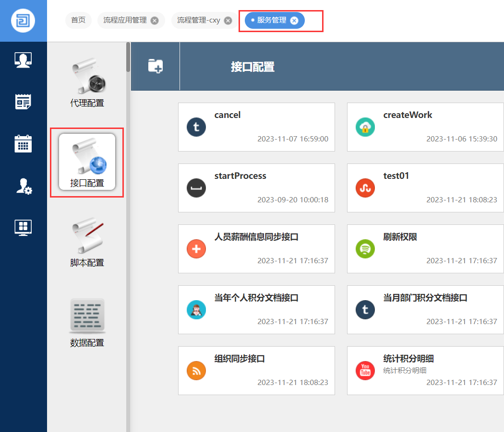The height and width of the screenshot is (432, 504).
Task: Click the 刷新权限 green icon
Action: 365,249
